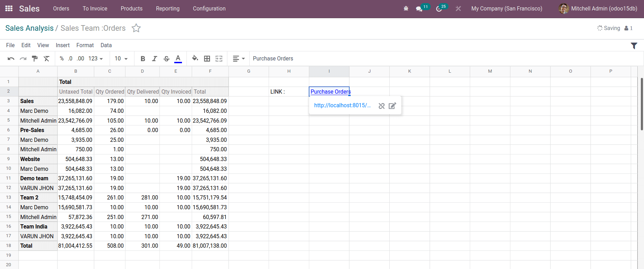Click the Pre-Sales row label
The width and height of the screenshot is (644, 269).
(38, 130)
